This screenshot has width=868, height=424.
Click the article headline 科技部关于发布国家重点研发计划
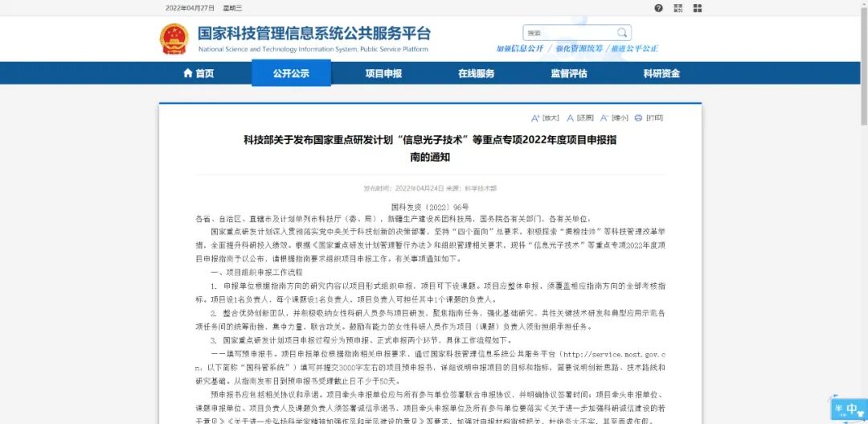coord(430,149)
